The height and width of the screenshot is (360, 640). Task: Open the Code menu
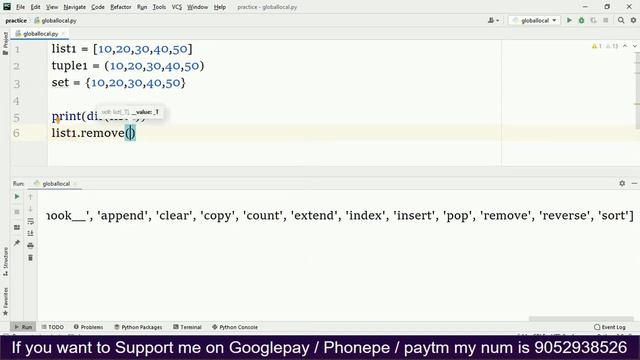tap(98, 7)
